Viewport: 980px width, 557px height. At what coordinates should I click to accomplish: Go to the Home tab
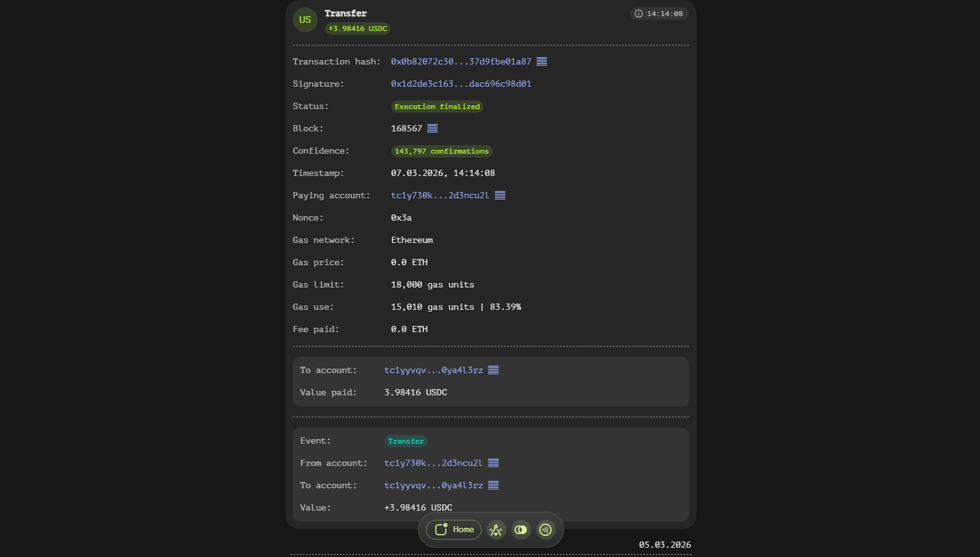454,530
